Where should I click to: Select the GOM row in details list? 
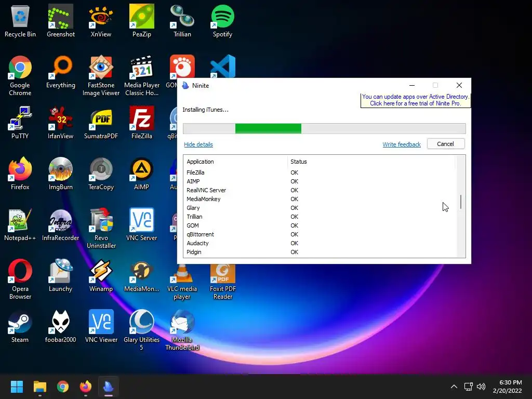(x=320, y=225)
